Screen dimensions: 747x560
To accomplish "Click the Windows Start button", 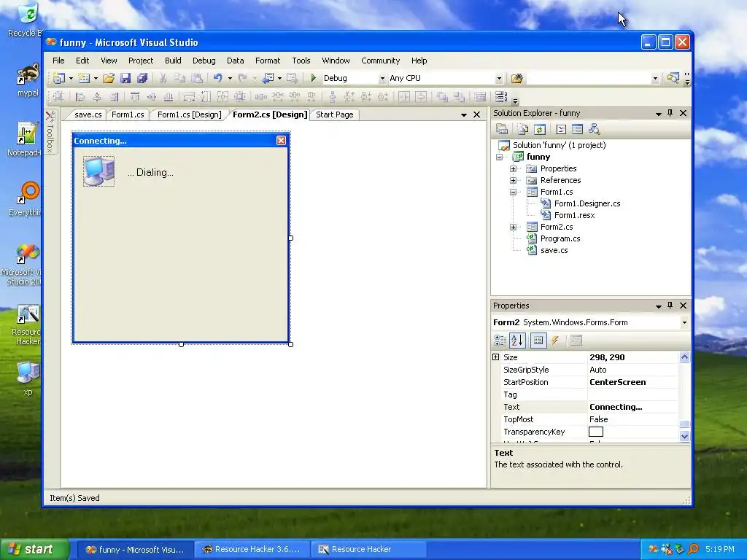I will point(34,549).
